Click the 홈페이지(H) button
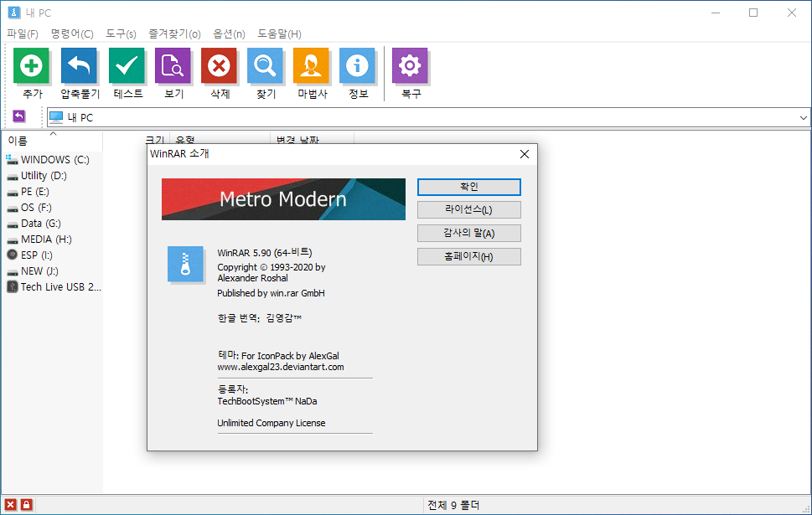The width and height of the screenshot is (812, 515). point(469,256)
